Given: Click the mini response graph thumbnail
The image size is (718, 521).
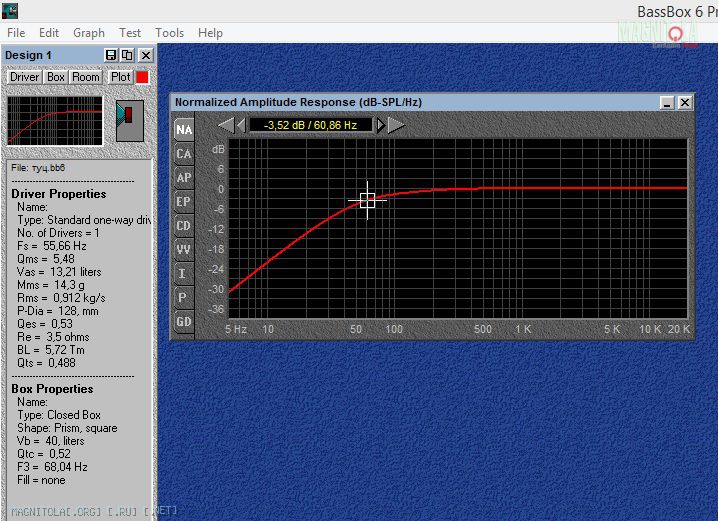Looking at the screenshot, I should point(55,121).
